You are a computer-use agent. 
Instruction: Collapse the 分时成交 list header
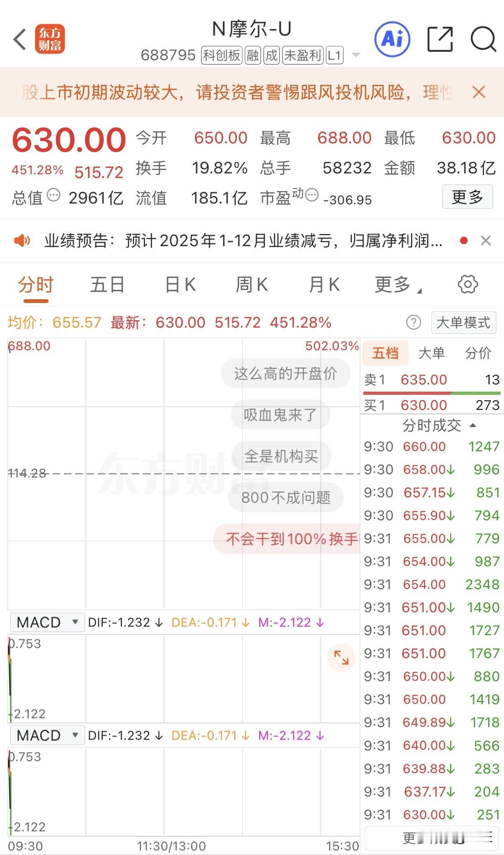pos(439,425)
